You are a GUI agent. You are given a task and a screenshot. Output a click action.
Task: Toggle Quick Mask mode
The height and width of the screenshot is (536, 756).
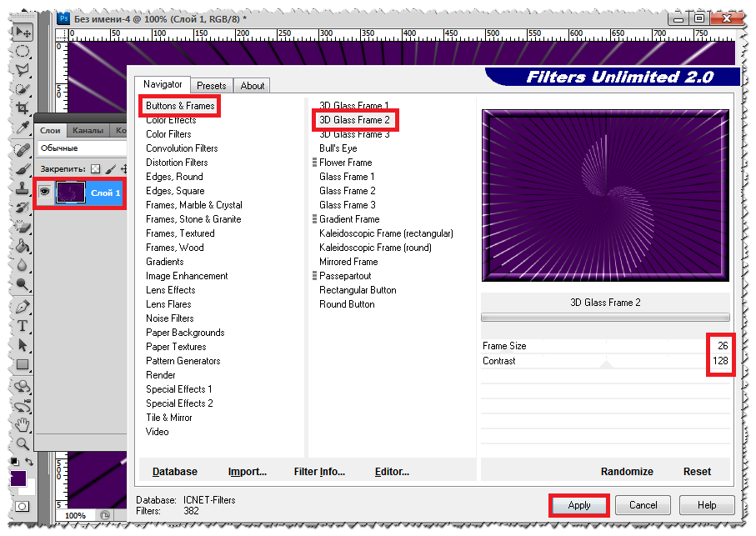(x=22, y=506)
